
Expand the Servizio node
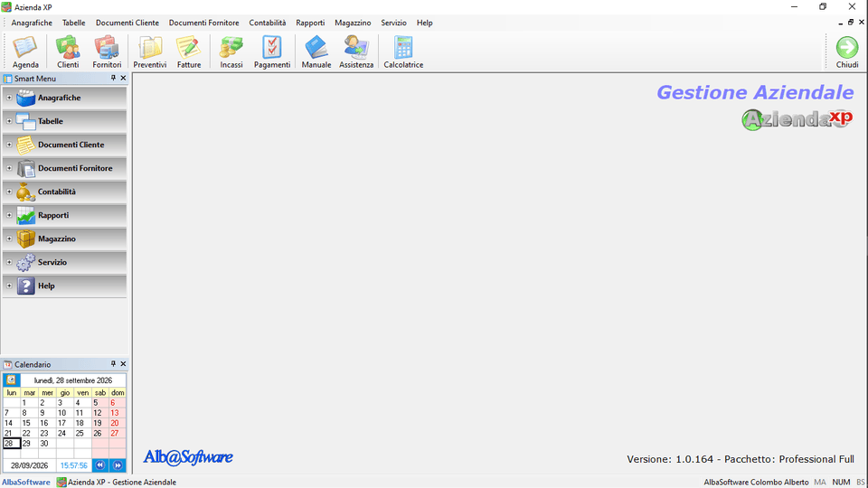pyautogui.click(x=9, y=262)
